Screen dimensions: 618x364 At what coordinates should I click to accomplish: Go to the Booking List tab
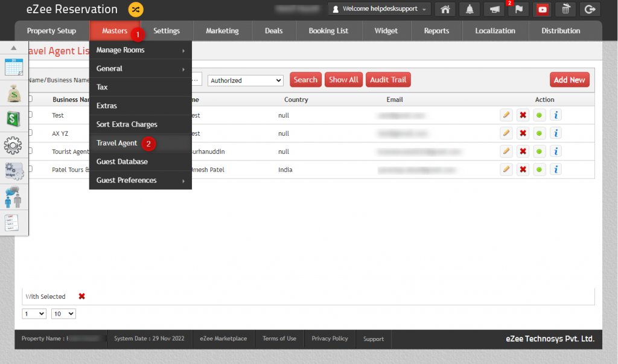click(328, 31)
